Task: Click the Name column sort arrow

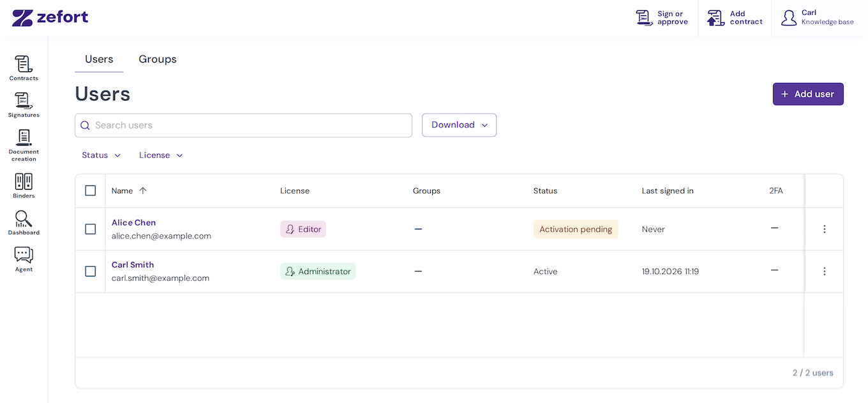Action: tap(143, 190)
